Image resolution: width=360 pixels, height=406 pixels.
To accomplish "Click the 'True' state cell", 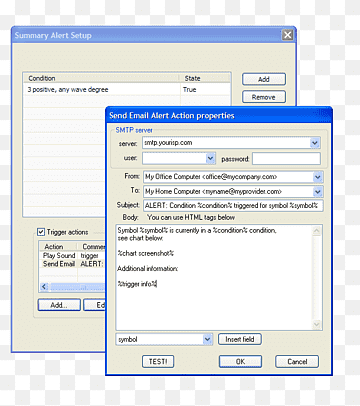I will tap(189, 89).
